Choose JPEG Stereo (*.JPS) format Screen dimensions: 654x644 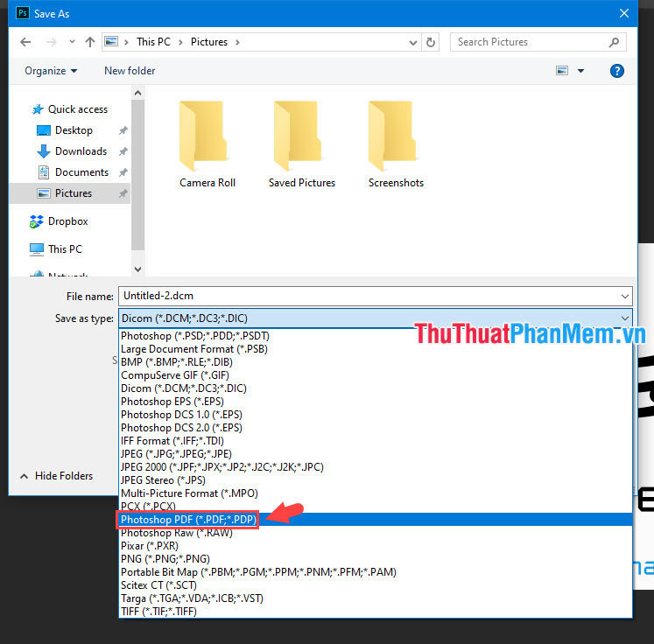pyautogui.click(x=375, y=480)
